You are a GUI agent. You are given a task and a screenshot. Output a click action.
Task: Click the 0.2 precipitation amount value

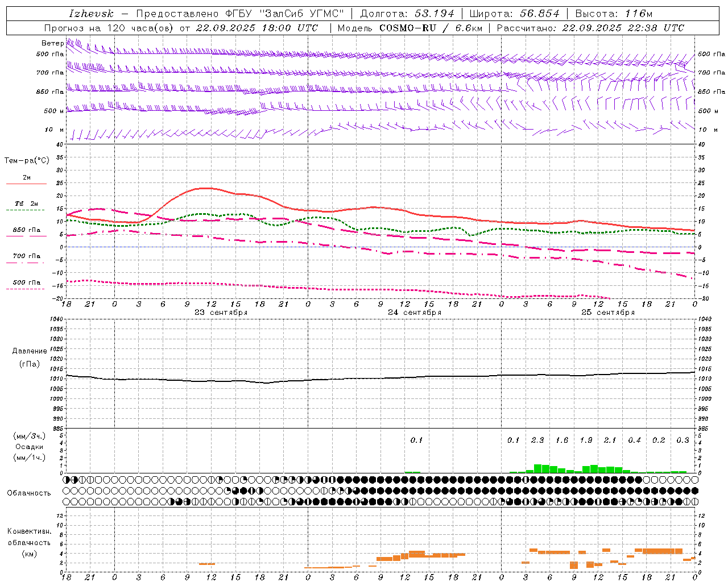(659, 440)
